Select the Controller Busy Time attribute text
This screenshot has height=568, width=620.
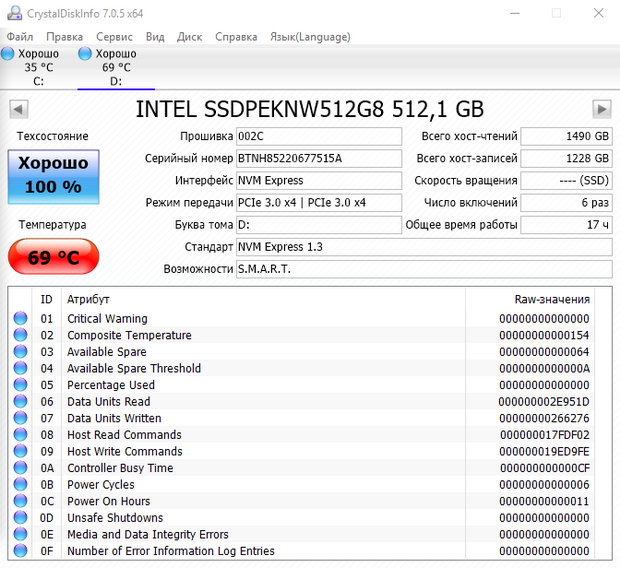(120, 468)
